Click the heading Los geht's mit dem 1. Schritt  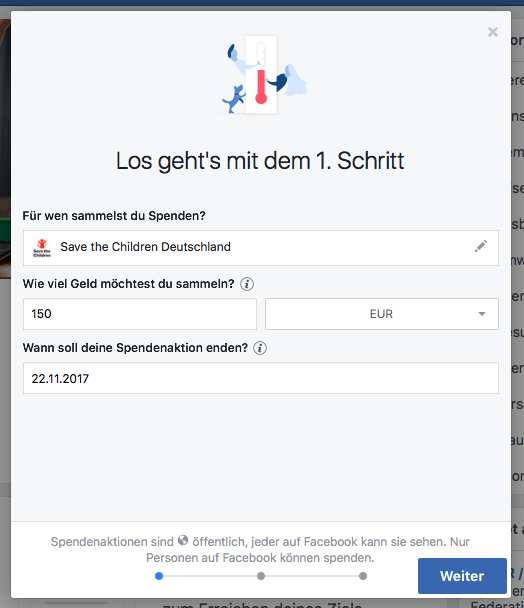point(260,161)
